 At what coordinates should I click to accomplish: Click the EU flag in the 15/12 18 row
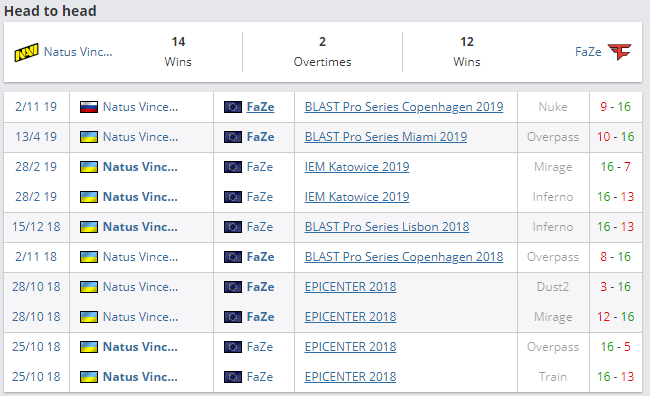(x=233, y=227)
